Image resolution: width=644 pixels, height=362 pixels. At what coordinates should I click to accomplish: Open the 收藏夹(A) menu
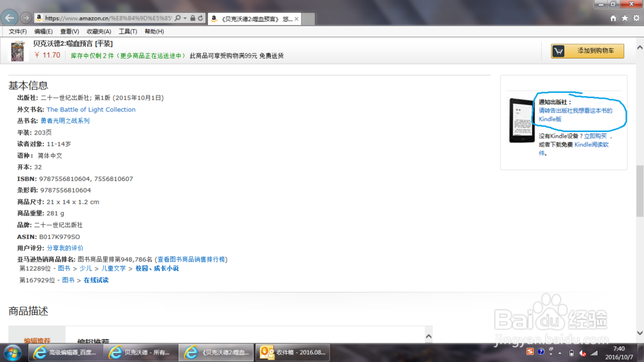click(x=99, y=32)
